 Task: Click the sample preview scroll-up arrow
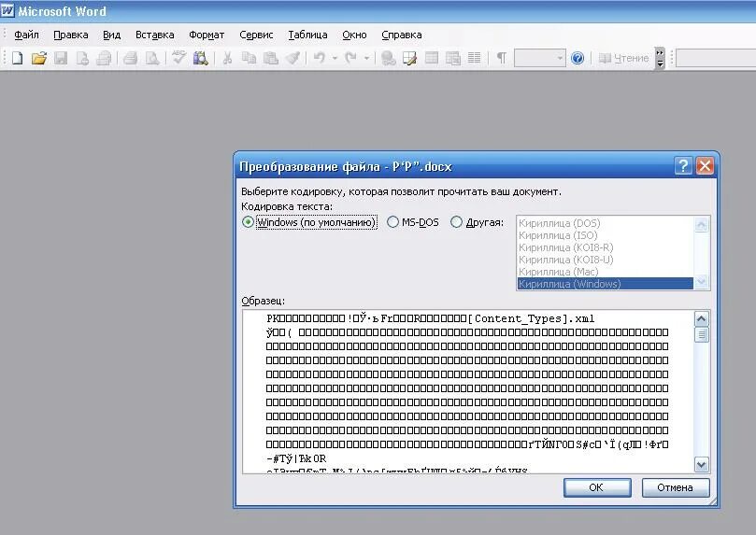tap(701, 318)
